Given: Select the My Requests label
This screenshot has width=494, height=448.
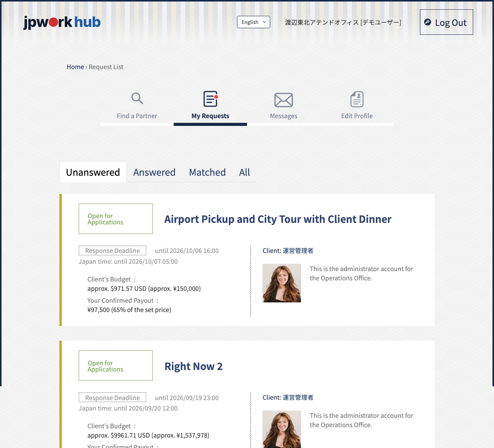Looking at the screenshot, I should [210, 116].
